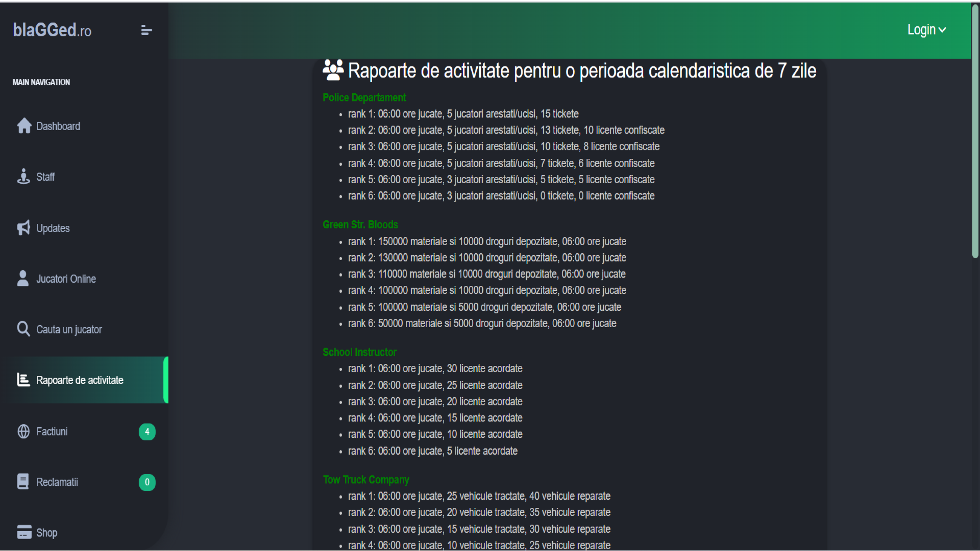Go to the Updates page

coord(53,228)
